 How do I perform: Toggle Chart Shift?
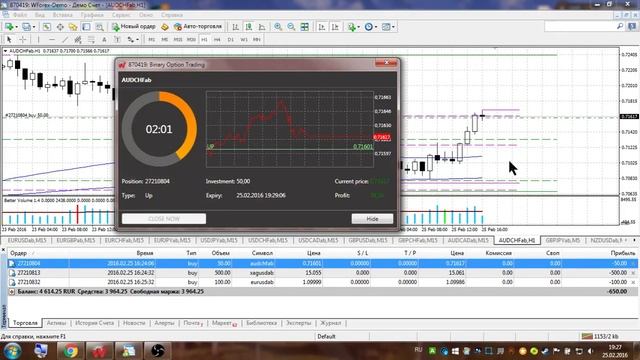(335, 27)
